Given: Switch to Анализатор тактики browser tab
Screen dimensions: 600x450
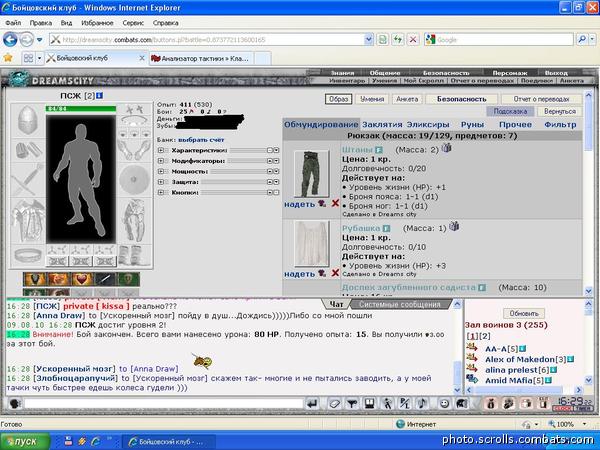Looking at the screenshot, I should (x=201, y=59).
